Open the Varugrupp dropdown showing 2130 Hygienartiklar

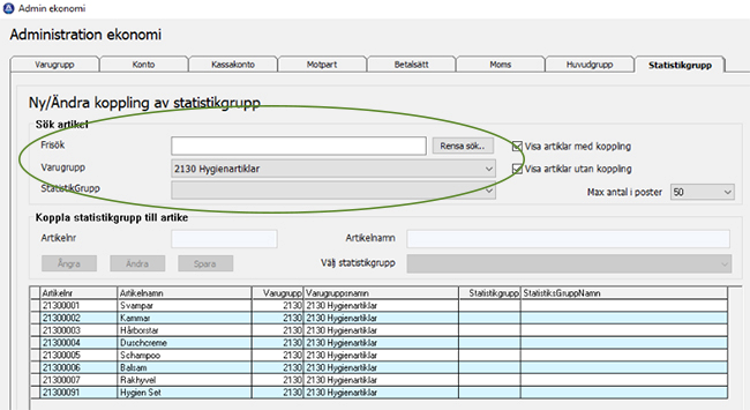coord(333,169)
